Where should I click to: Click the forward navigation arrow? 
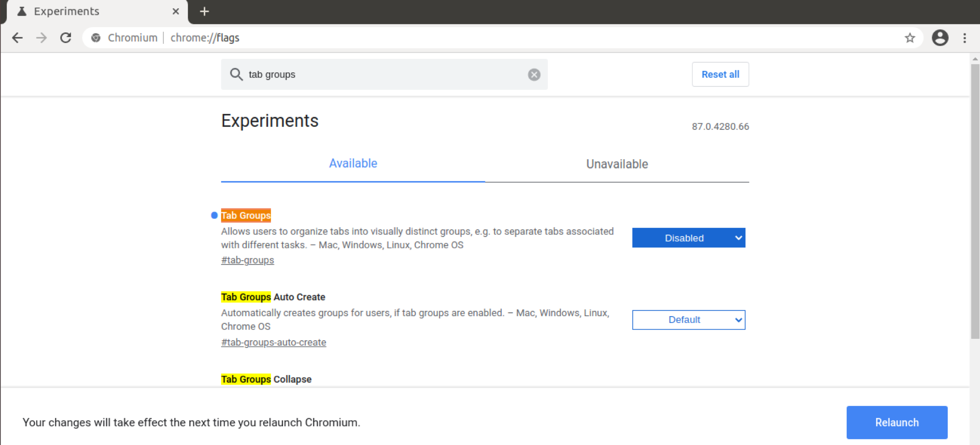pyautogui.click(x=42, y=38)
